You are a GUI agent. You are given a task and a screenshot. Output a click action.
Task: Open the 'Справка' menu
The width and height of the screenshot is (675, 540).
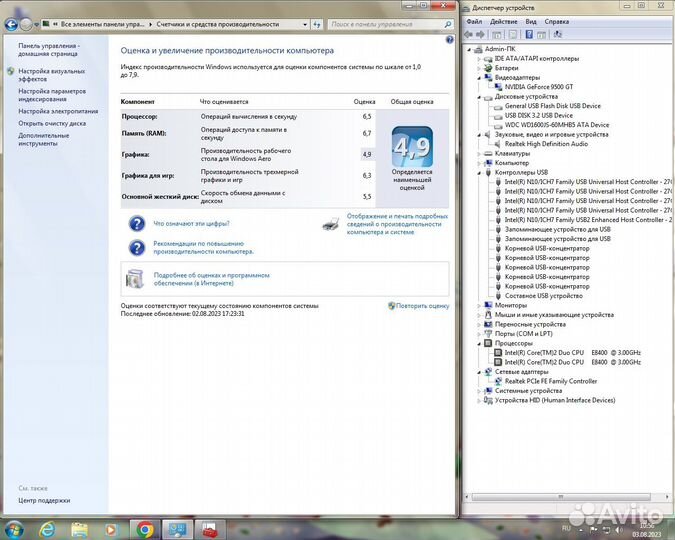pos(557,22)
